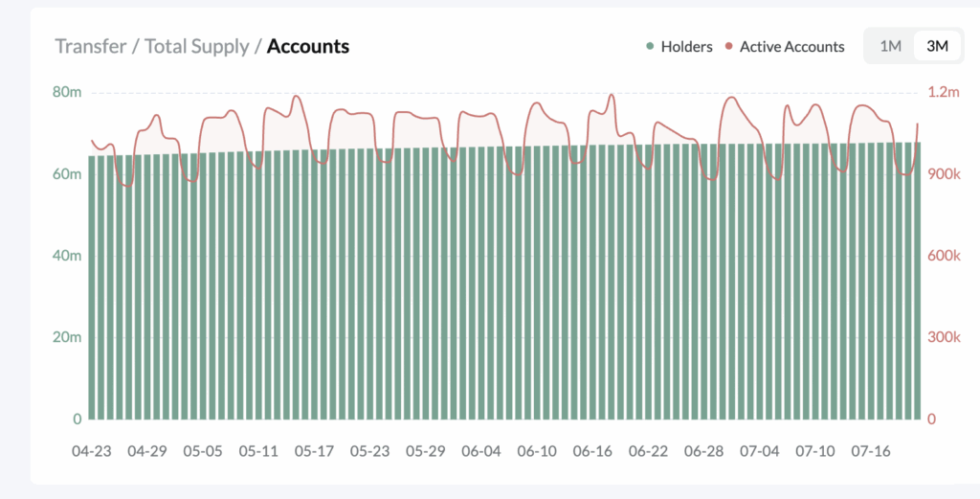980x499 pixels.
Task: Click the 05-17 date label
Action: coord(314,451)
